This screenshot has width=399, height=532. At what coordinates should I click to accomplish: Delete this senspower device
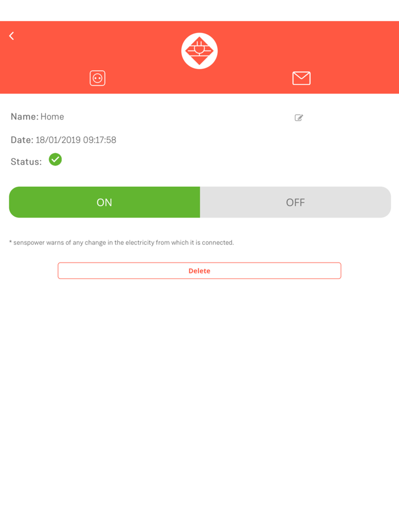199,271
